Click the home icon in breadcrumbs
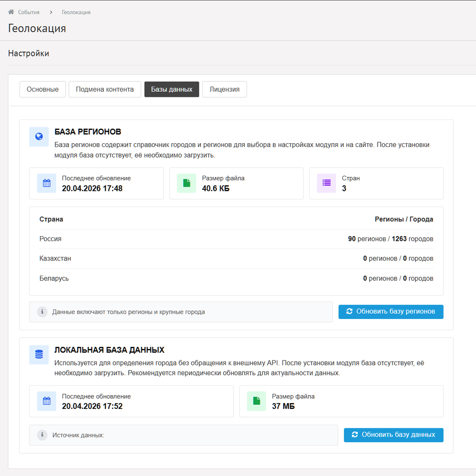This screenshot has width=476, height=476. point(11,12)
